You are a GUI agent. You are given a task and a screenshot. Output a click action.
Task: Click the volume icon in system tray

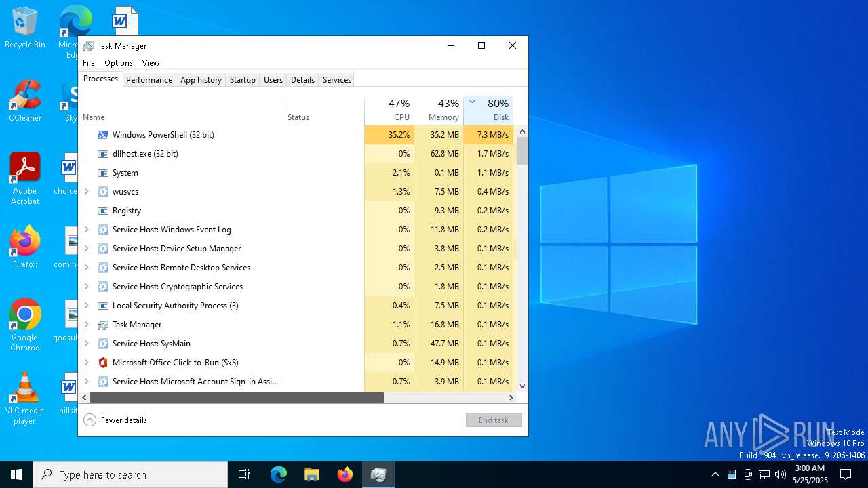781,474
